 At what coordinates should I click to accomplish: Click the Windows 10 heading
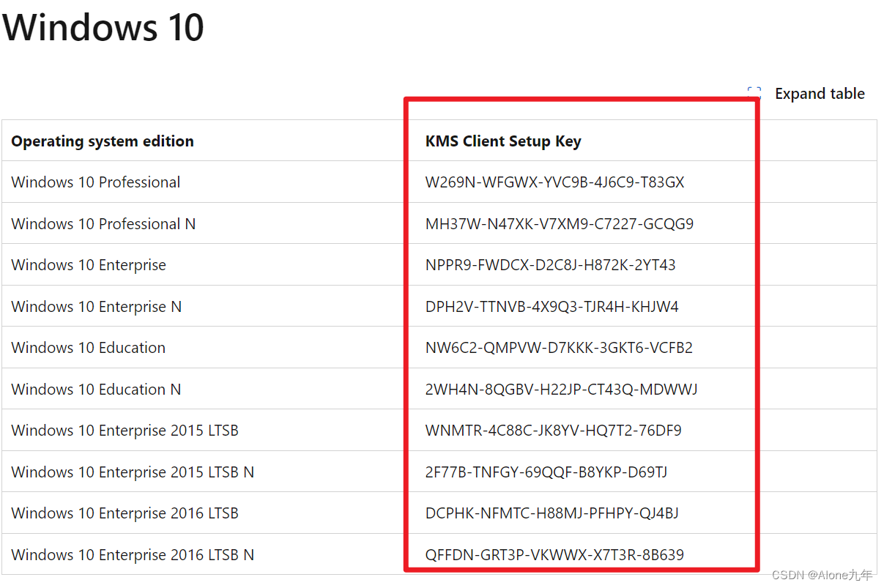(103, 27)
